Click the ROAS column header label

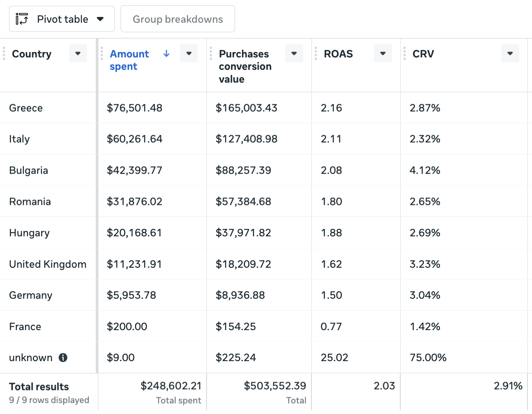(338, 54)
